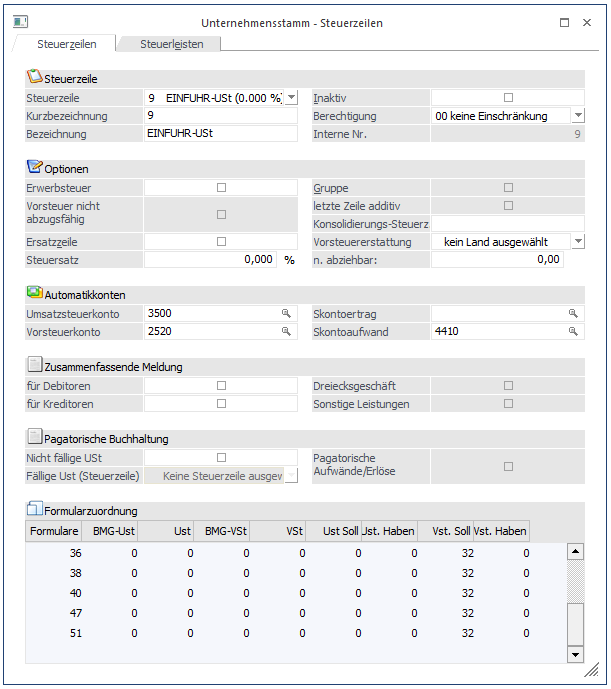611x689 pixels.
Task: Toggle the Erwerbsteuer checkbox
Action: click(221, 187)
